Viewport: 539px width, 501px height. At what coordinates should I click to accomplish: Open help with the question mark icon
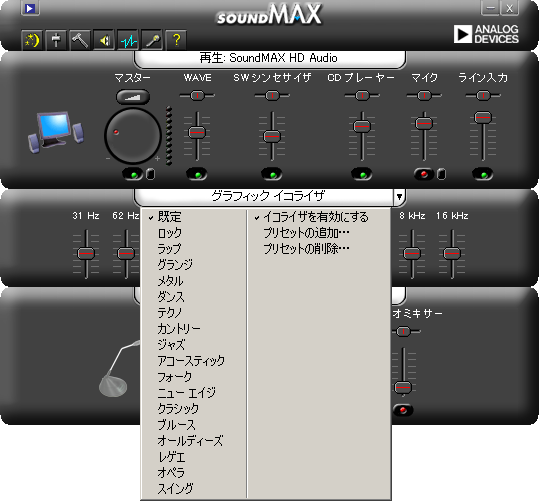176,40
